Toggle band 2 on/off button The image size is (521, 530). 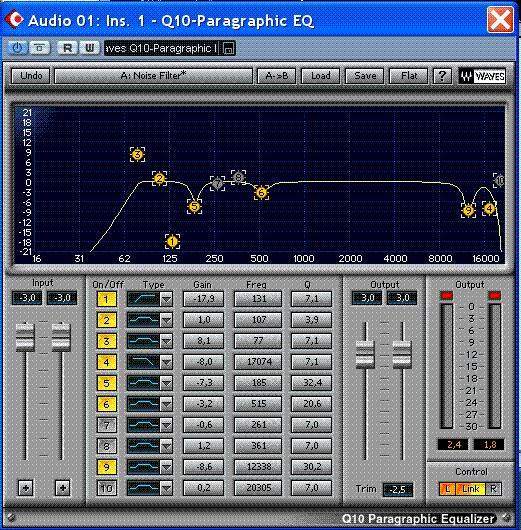coord(106,320)
